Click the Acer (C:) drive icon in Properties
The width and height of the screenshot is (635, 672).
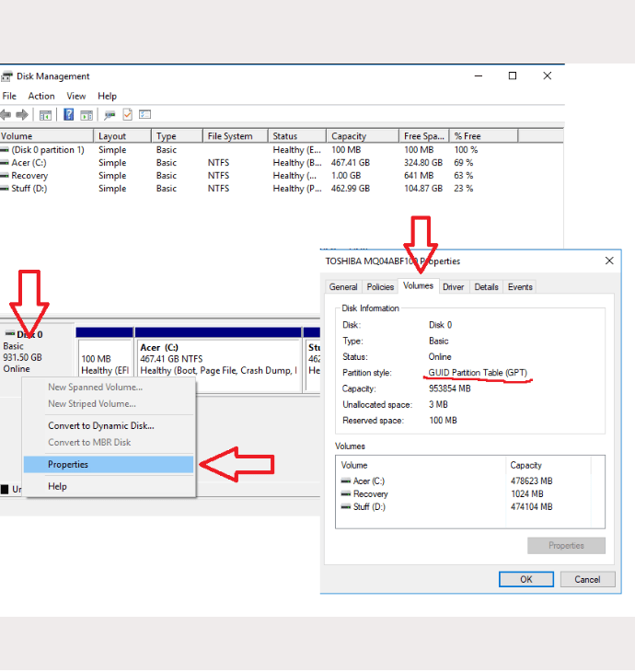point(346,481)
